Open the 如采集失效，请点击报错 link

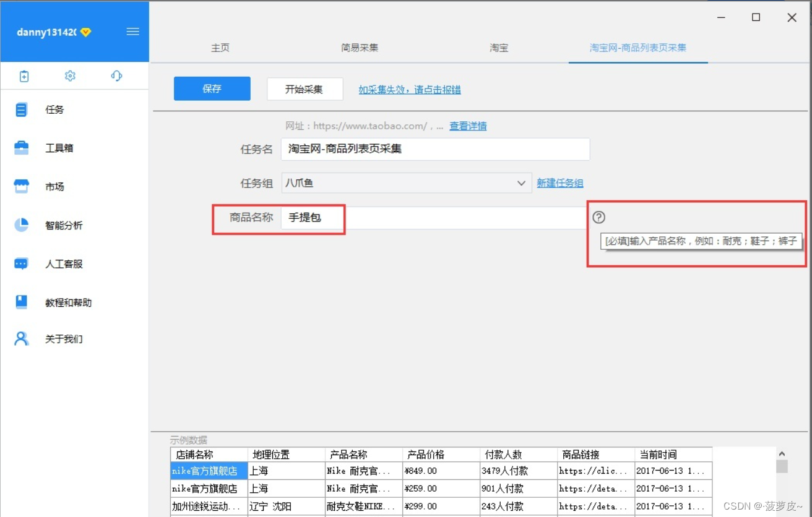point(410,90)
